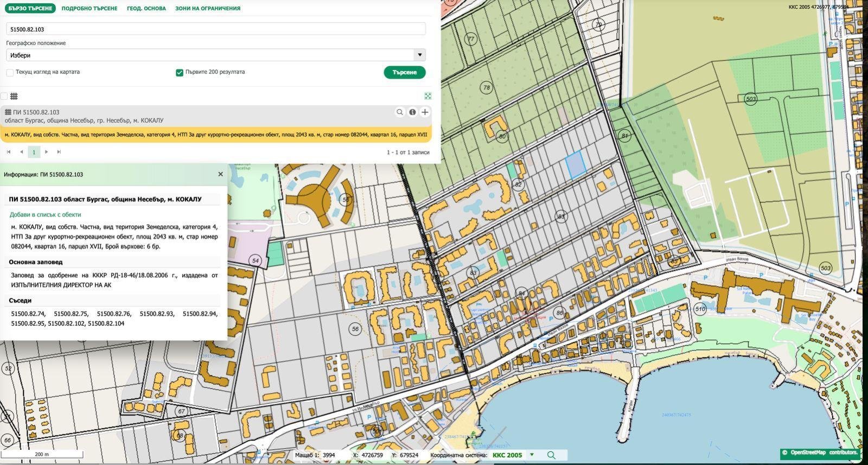Add the parcel result with plus icon
This screenshot has height=465, width=868.
tap(425, 112)
